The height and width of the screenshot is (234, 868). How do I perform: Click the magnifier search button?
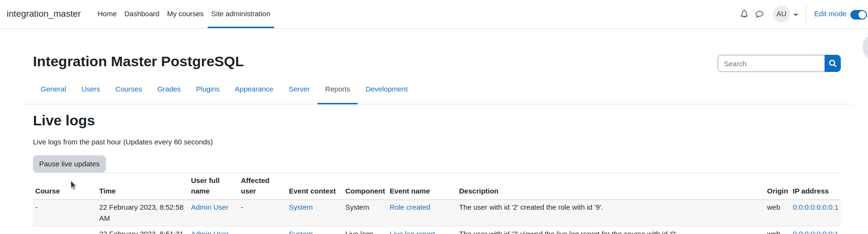pos(832,63)
